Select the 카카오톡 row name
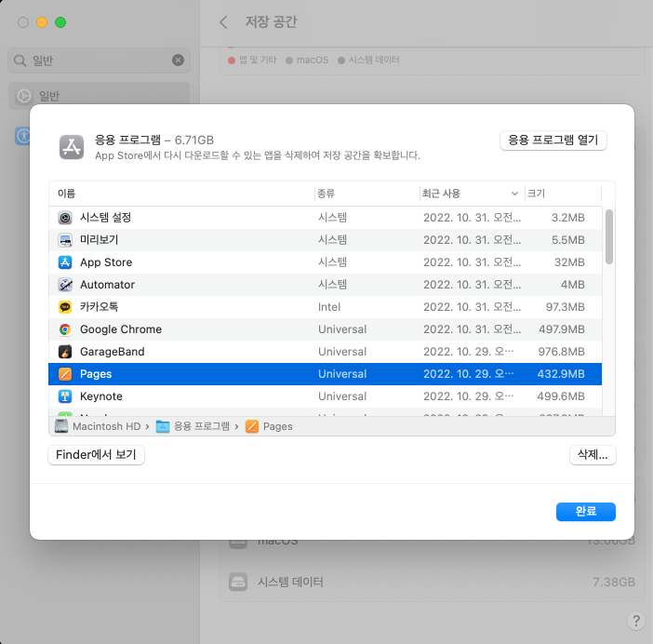Screen dimensions: 653x644 [100, 307]
